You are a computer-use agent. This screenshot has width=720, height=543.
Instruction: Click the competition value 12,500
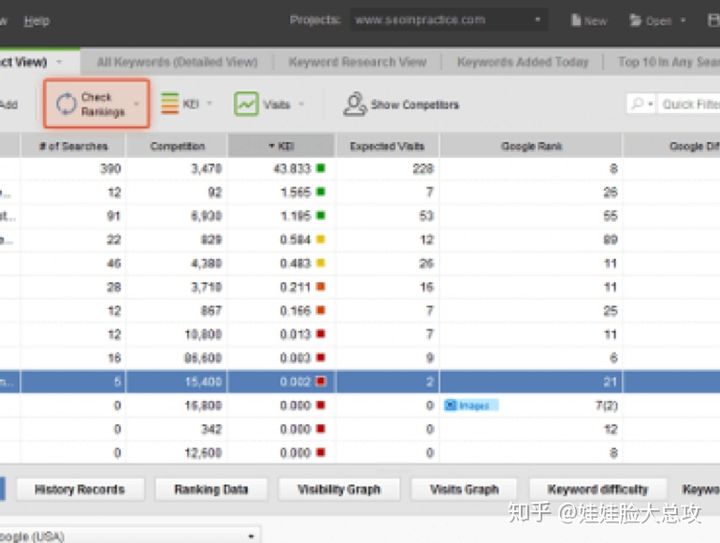203,453
